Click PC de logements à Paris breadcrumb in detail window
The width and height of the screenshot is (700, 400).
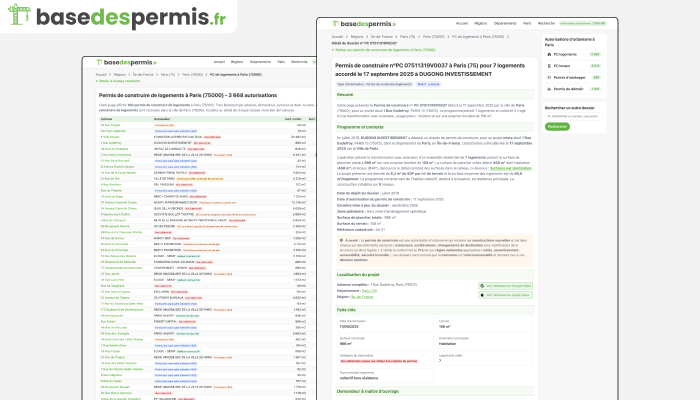(478, 37)
